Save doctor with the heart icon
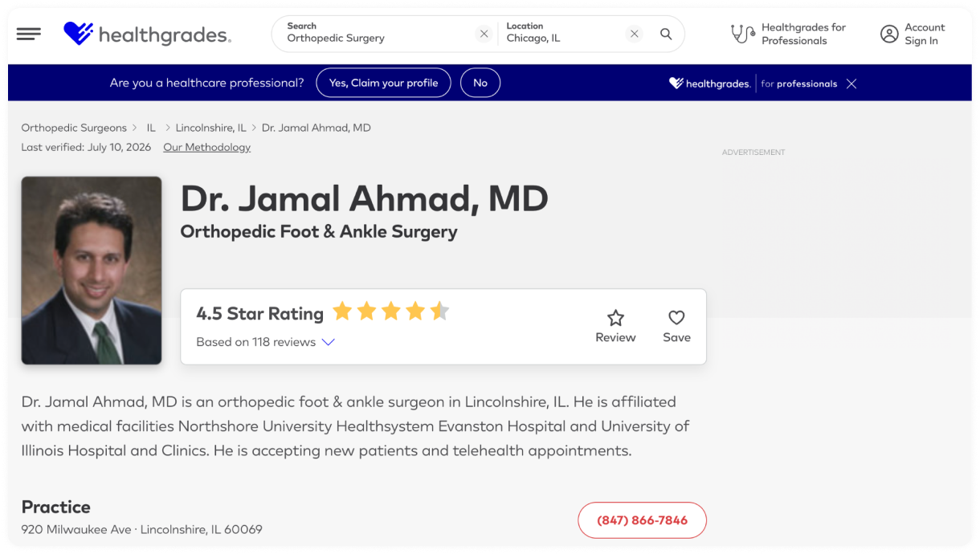 tap(676, 317)
